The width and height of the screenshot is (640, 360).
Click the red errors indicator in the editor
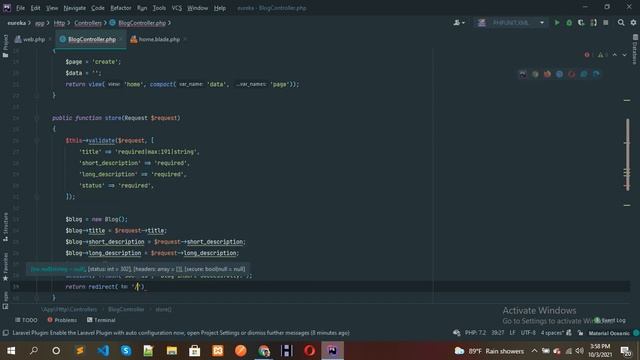pos(587,55)
